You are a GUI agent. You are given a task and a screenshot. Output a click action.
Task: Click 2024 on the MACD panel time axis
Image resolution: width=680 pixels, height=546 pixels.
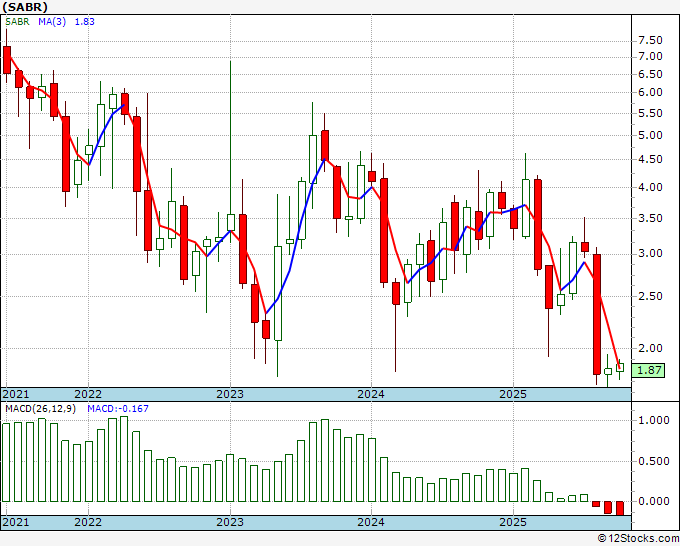tap(371, 522)
